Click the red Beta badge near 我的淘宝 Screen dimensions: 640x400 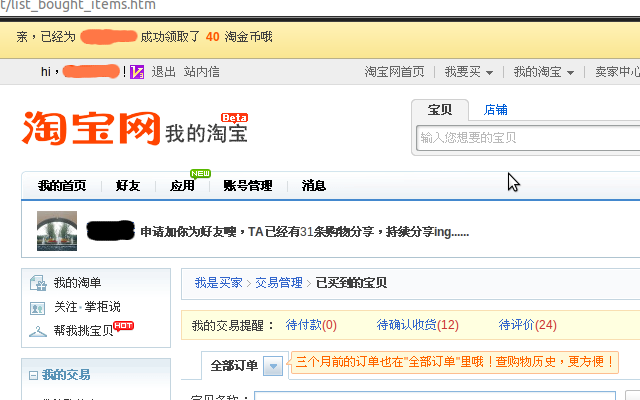click(x=234, y=118)
